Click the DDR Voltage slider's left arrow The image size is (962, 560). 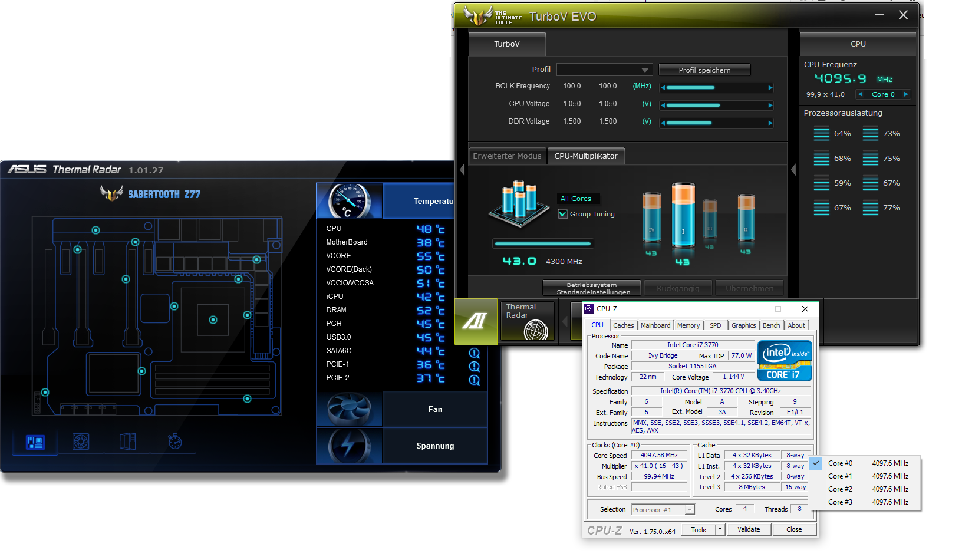point(663,123)
